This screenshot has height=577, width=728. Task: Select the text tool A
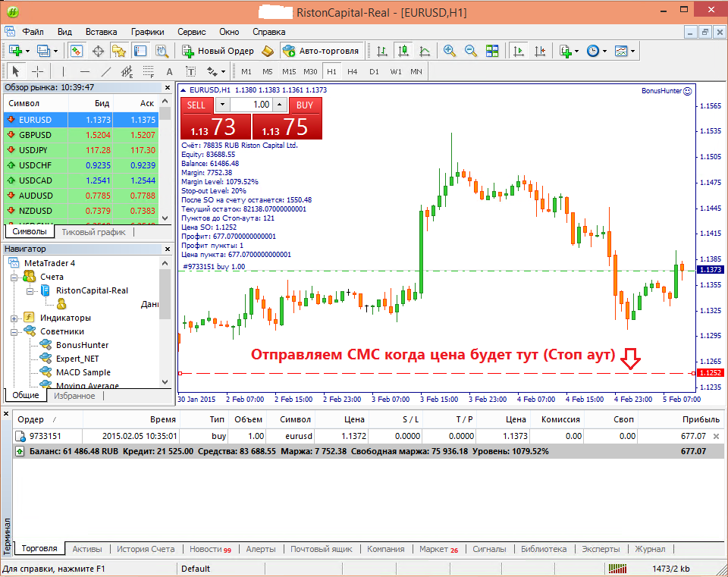[169, 71]
